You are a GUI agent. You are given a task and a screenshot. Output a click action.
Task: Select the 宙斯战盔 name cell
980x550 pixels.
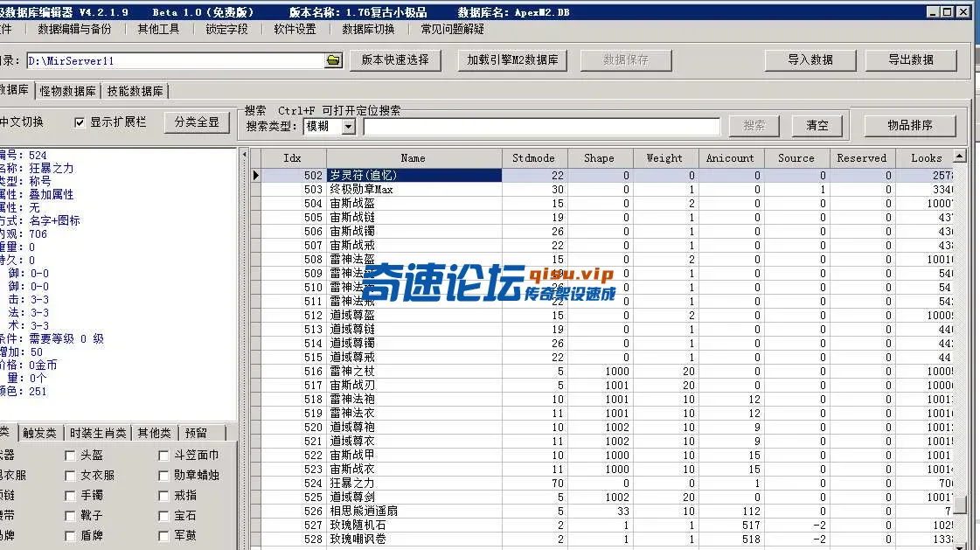pyautogui.click(x=414, y=203)
